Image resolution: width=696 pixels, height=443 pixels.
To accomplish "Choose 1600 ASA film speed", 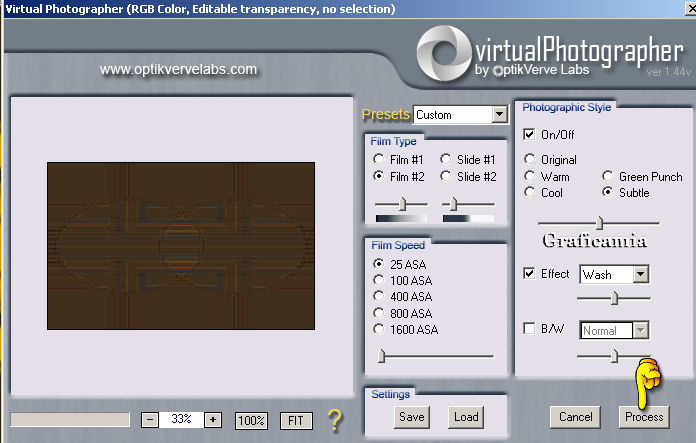I will (x=379, y=329).
